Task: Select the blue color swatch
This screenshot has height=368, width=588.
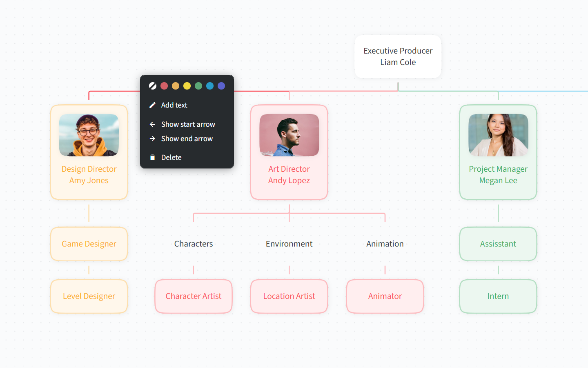Action: click(210, 86)
